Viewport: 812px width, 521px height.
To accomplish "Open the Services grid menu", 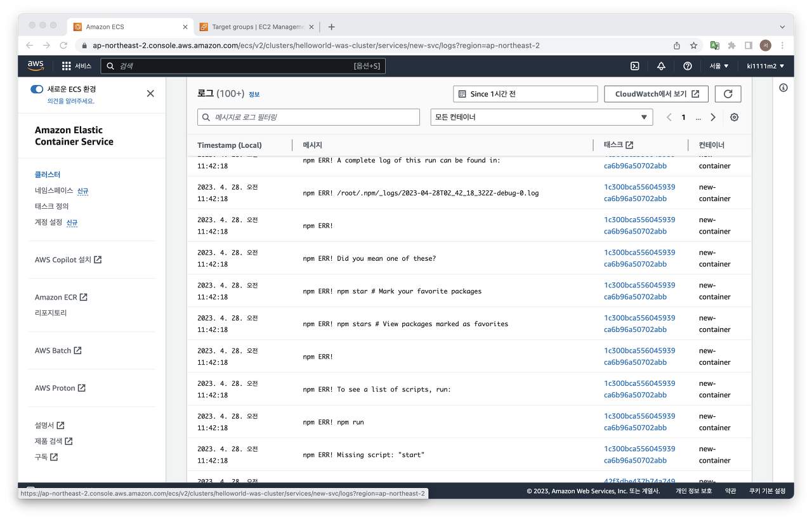I will [77, 66].
